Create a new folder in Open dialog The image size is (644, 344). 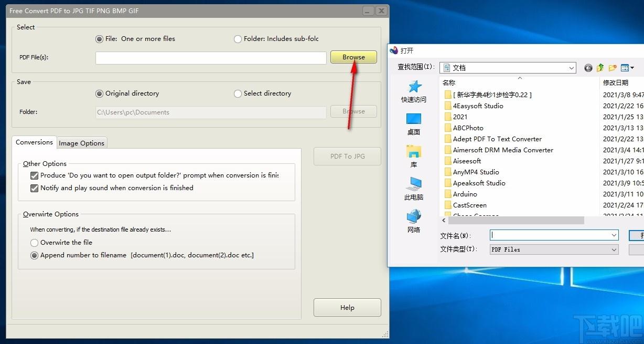pos(613,68)
